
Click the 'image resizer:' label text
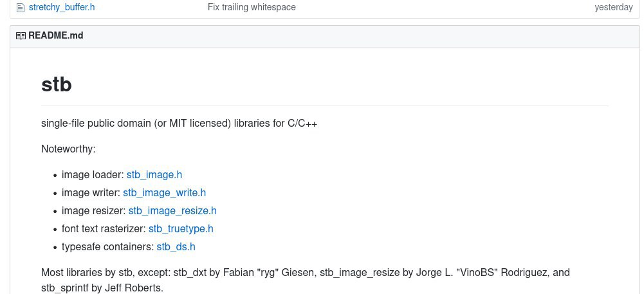[94, 211]
